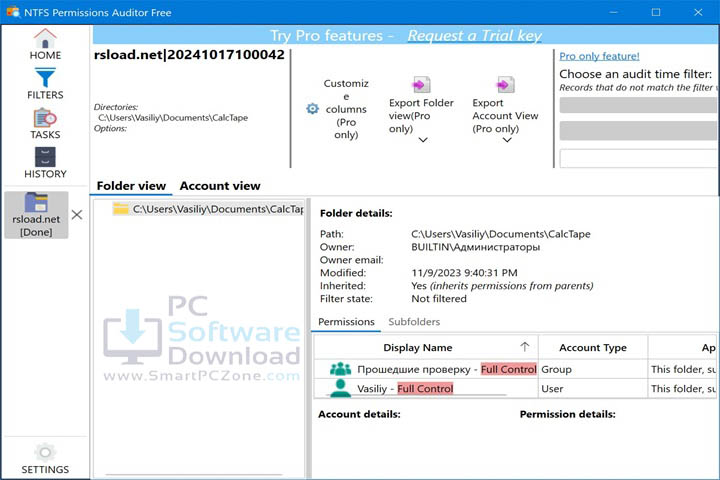Sort by the Account Type column header
The height and width of the screenshot is (480, 720).
pyautogui.click(x=592, y=348)
